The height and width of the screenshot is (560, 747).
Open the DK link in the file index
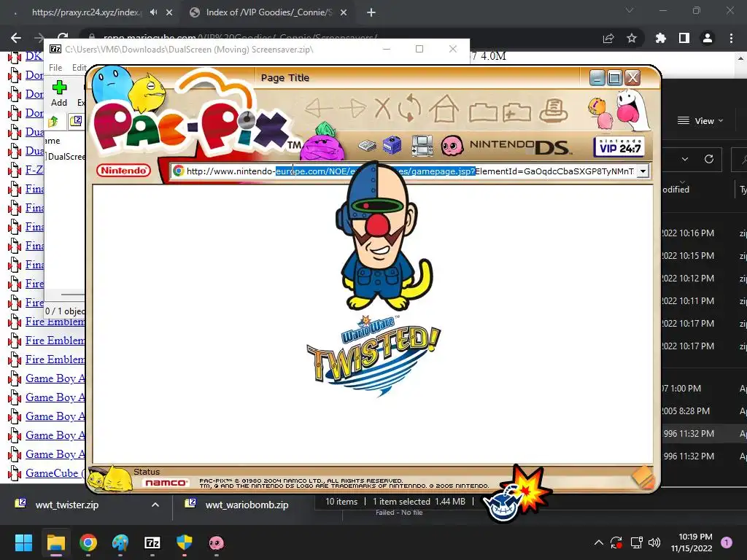pos(34,56)
